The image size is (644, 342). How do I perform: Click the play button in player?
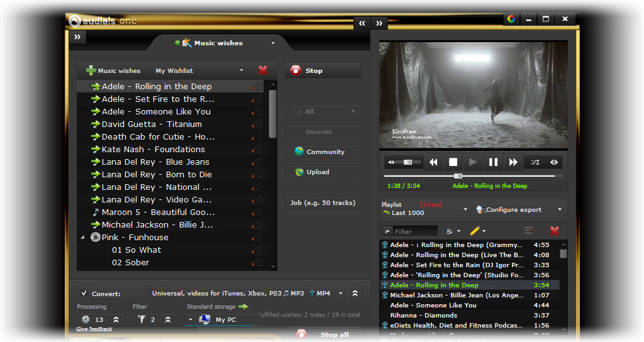click(473, 162)
